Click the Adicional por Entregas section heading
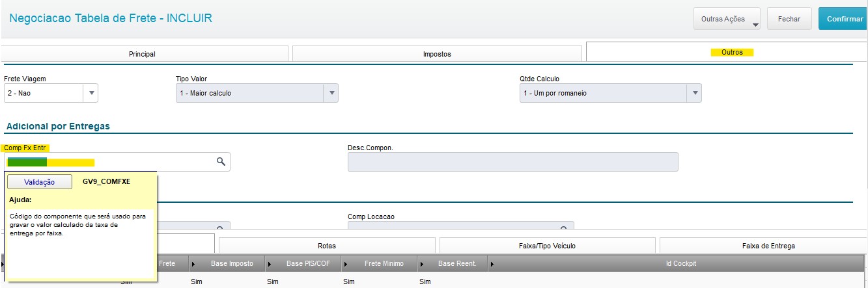 click(58, 126)
